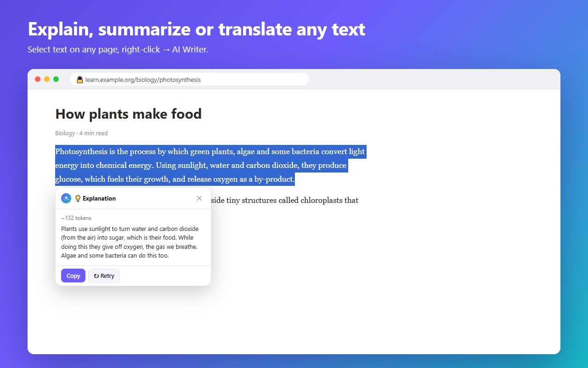Click the AI Writer sparkle logo icon
The image size is (588, 368).
click(x=66, y=198)
